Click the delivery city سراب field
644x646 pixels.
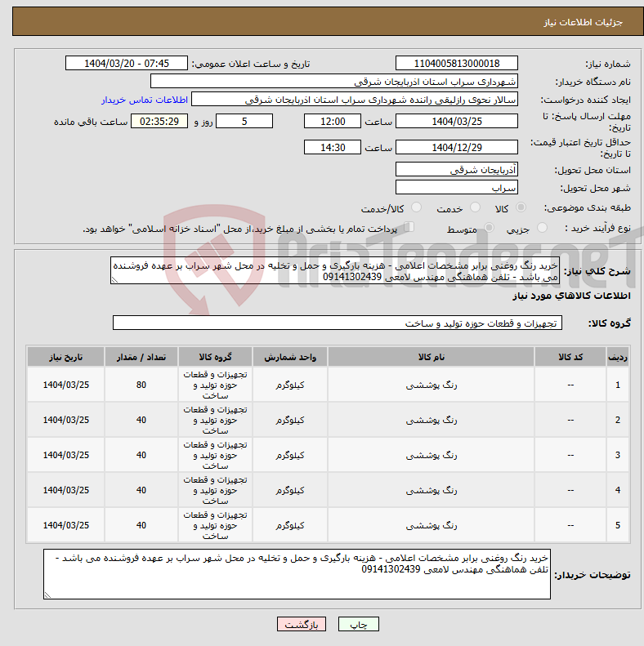[456, 188]
